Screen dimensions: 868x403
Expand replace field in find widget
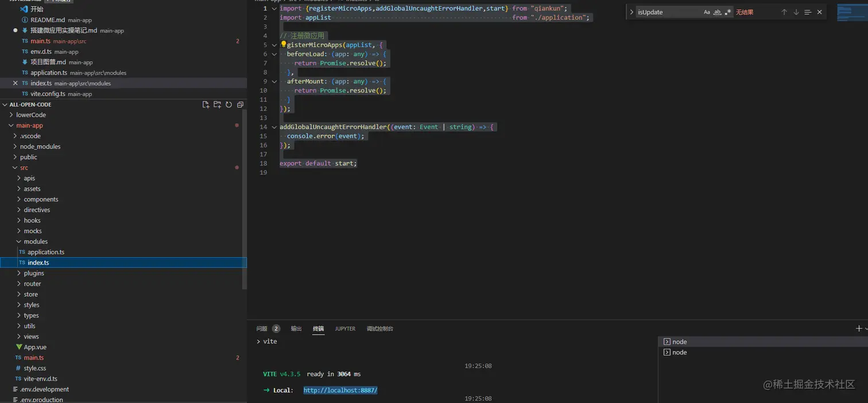[631, 12]
